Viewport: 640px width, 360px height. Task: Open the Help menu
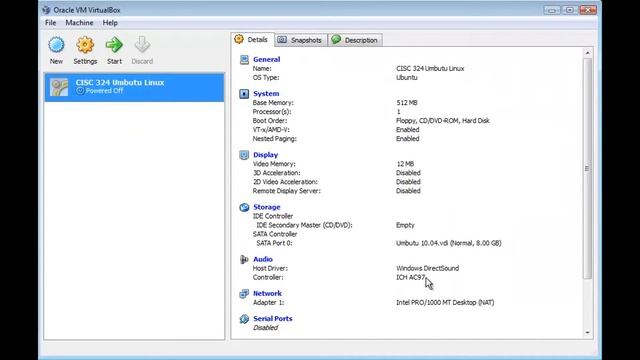[110, 23]
